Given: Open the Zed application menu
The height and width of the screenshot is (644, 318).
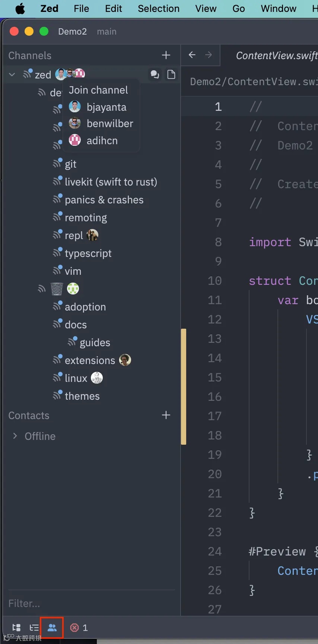Looking at the screenshot, I should pos(49,9).
